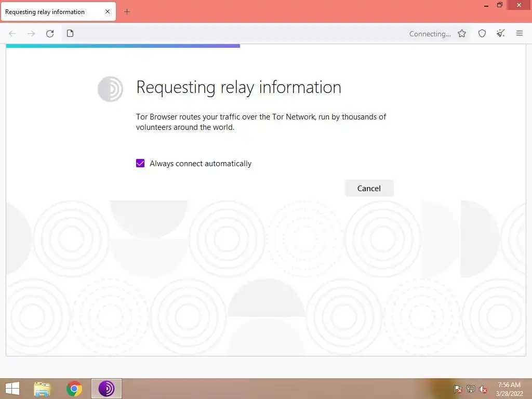This screenshot has height=399, width=532.
Task: Click the Requesting relay information heading
Action: point(238,87)
